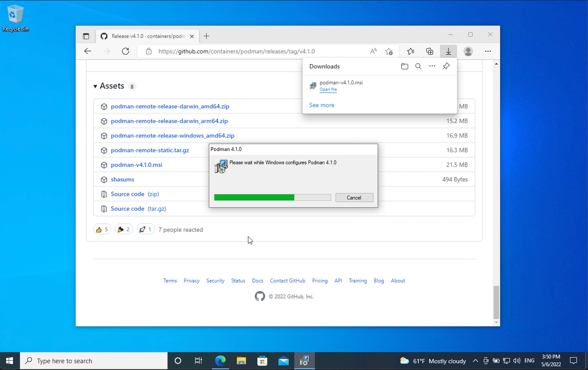588x370 pixels.
Task: Click the GitHub Octocat icon in browser tab
Action: (104, 36)
